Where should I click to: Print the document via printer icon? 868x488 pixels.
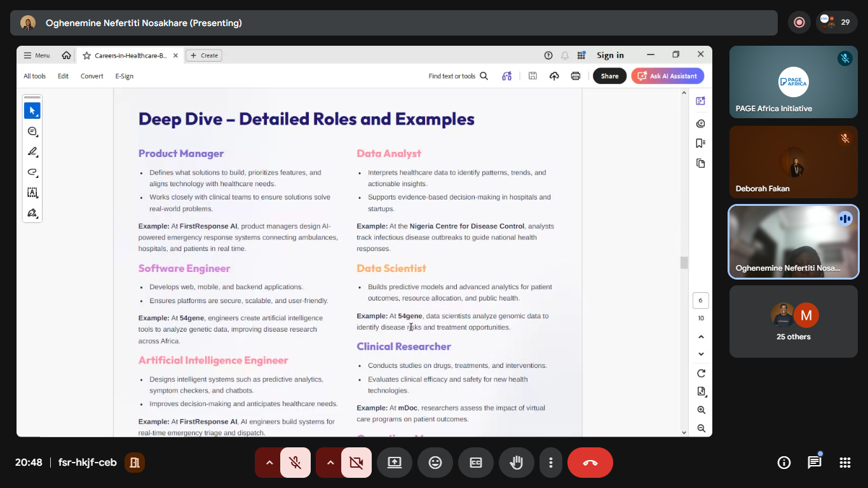coord(576,76)
